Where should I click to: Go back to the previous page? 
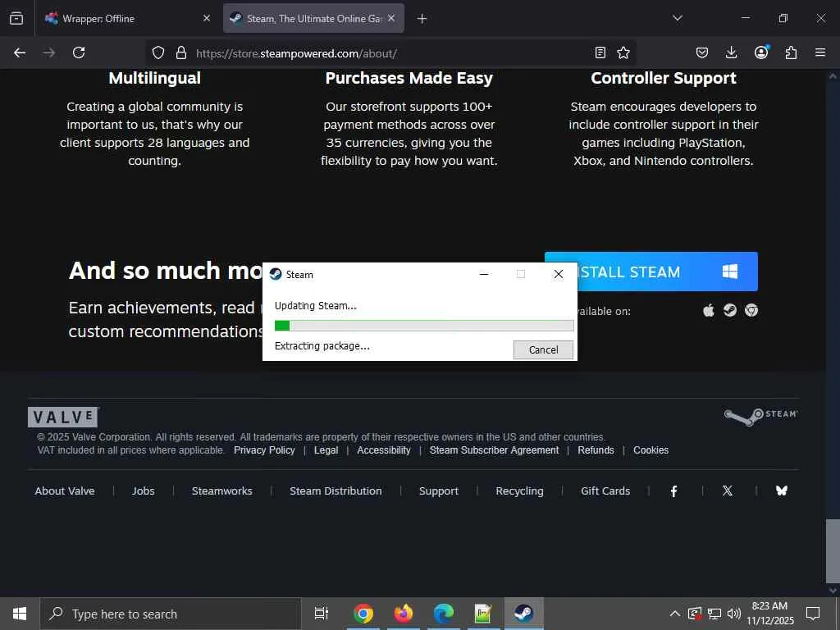pos(20,52)
